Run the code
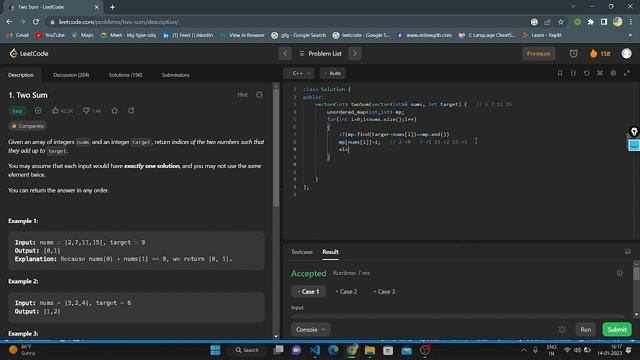The width and height of the screenshot is (640, 360). coord(585,329)
